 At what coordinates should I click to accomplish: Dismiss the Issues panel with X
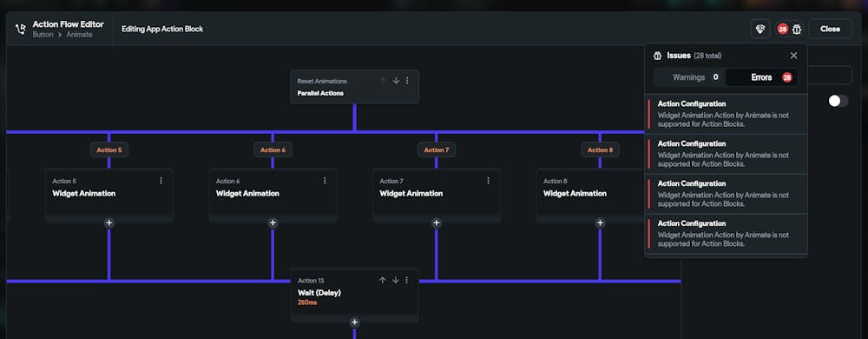coord(794,56)
